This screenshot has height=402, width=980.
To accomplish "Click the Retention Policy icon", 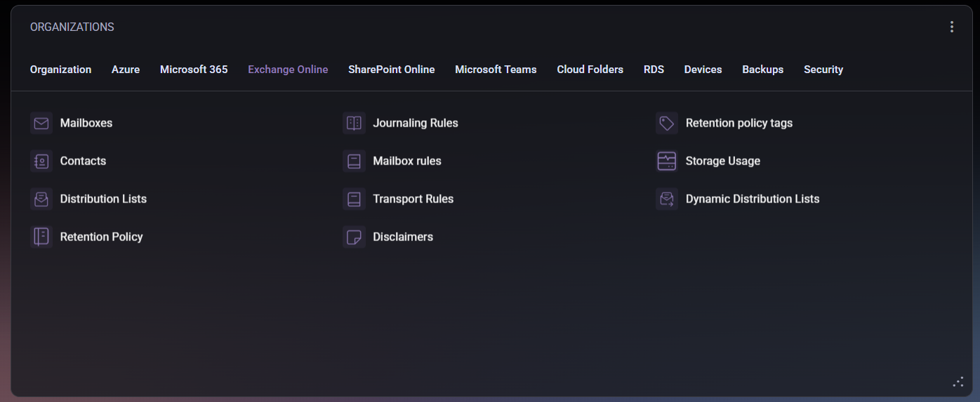I will (x=41, y=237).
